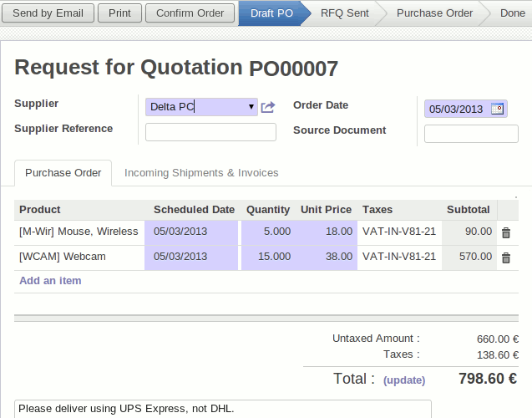The width and height of the screenshot is (532, 418).
Task: Open supplier record via external link icon
Action: [x=267, y=107]
